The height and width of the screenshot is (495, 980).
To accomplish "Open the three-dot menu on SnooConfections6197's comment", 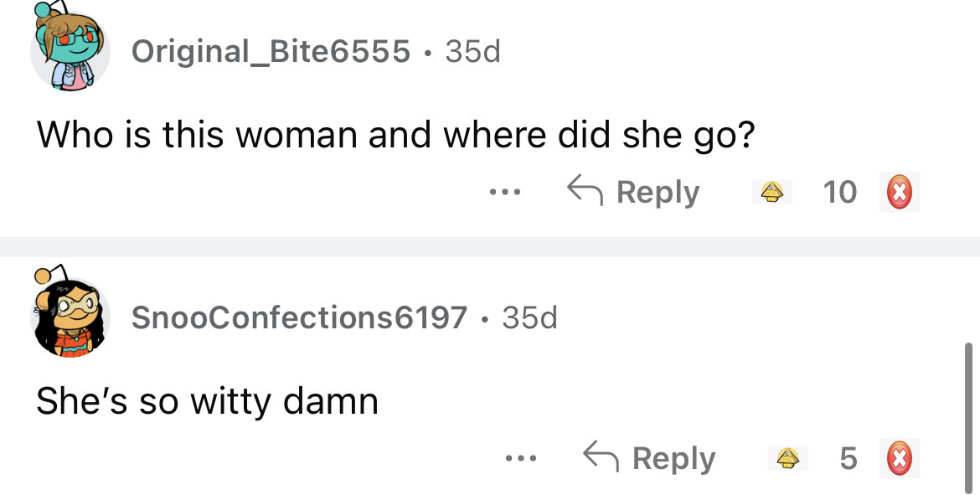I will click(x=521, y=458).
